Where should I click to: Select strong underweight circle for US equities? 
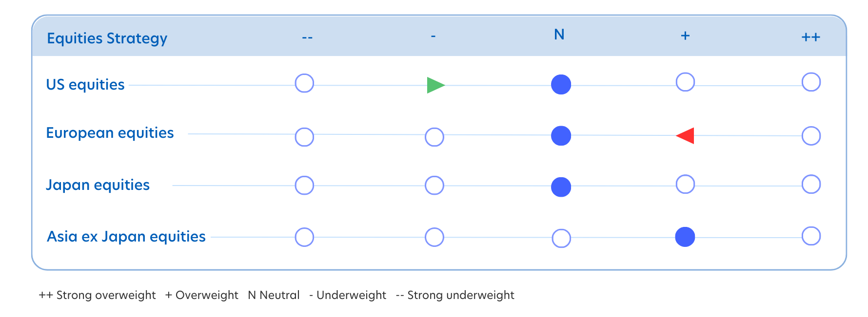304,83
